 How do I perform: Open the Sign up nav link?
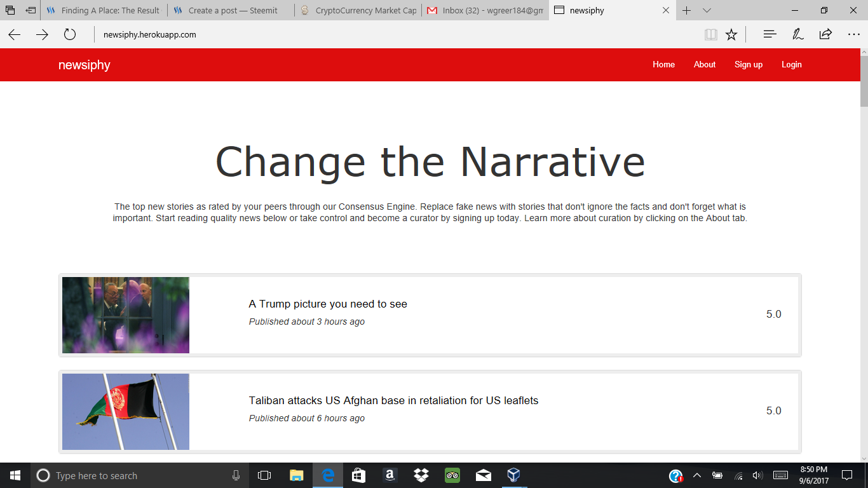[749, 64]
